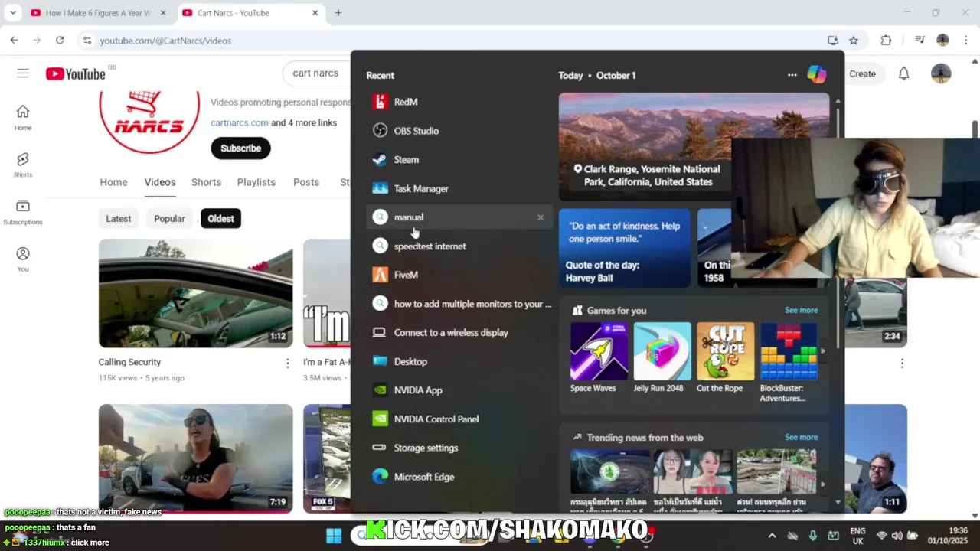The width and height of the screenshot is (980, 551).
Task: Open Calling Security video options menu
Action: click(288, 364)
